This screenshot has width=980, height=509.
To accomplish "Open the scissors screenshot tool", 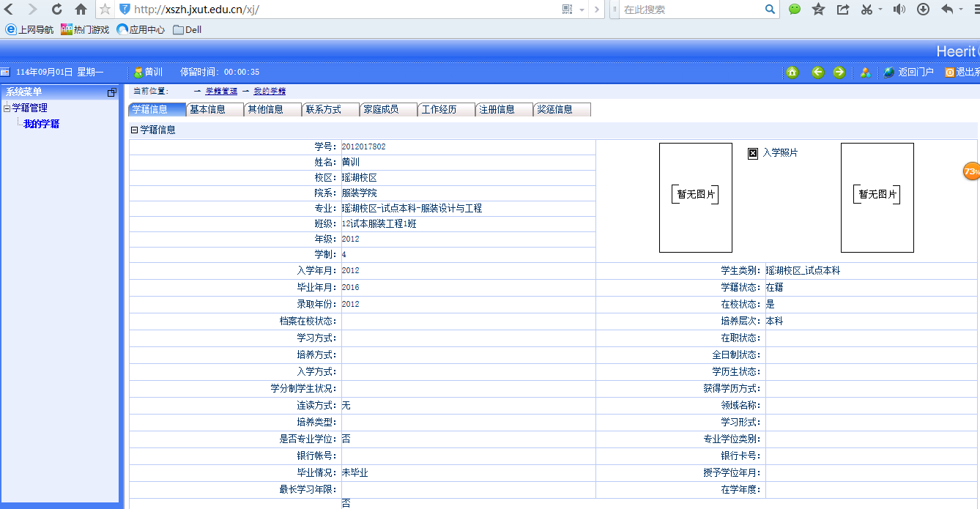I will (x=867, y=10).
